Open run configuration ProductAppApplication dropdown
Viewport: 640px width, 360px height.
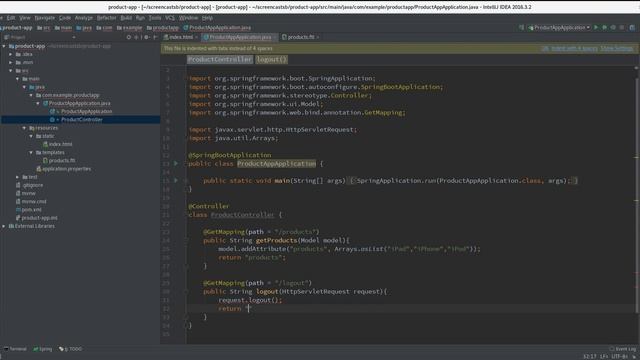tap(559, 27)
